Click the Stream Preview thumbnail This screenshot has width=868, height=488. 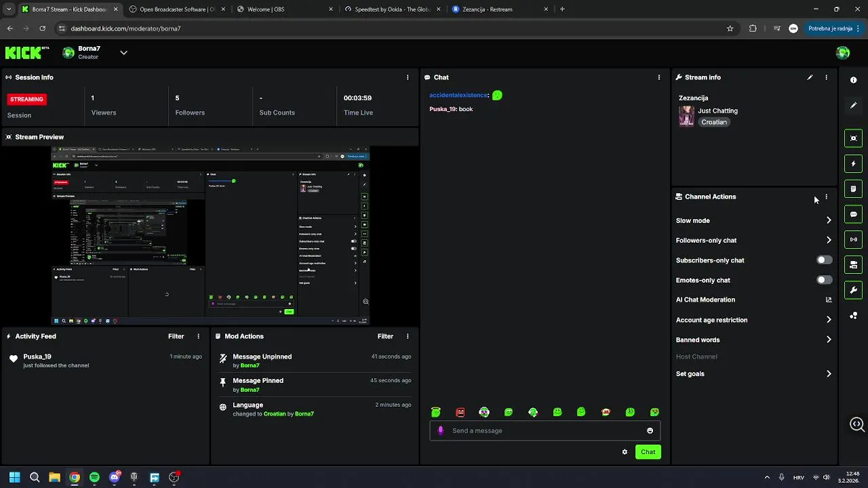210,236
